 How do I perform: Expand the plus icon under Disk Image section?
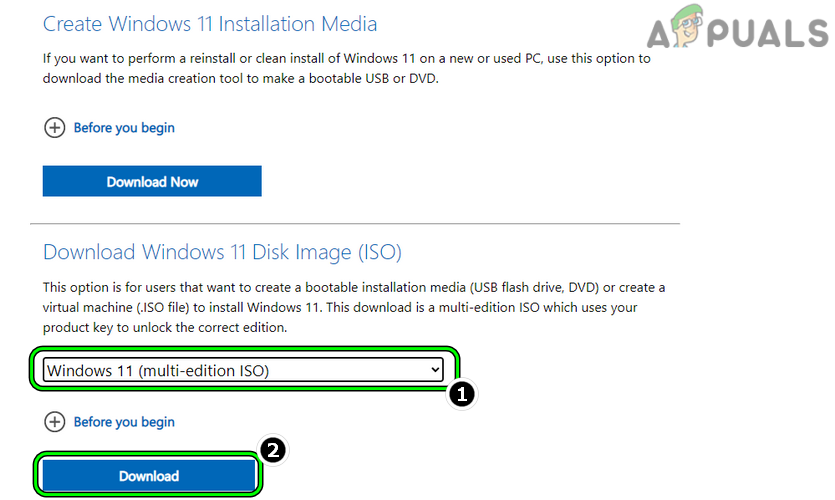pos(53,422)
